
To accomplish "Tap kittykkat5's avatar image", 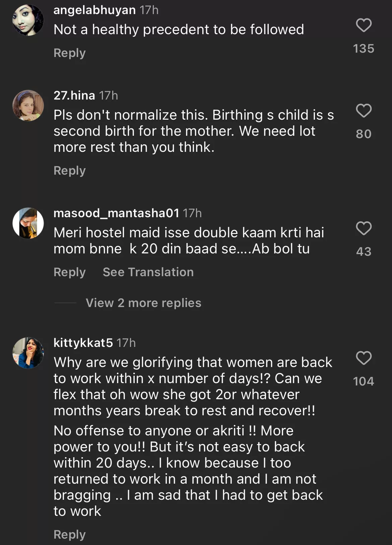I will [x=28, y=353].
